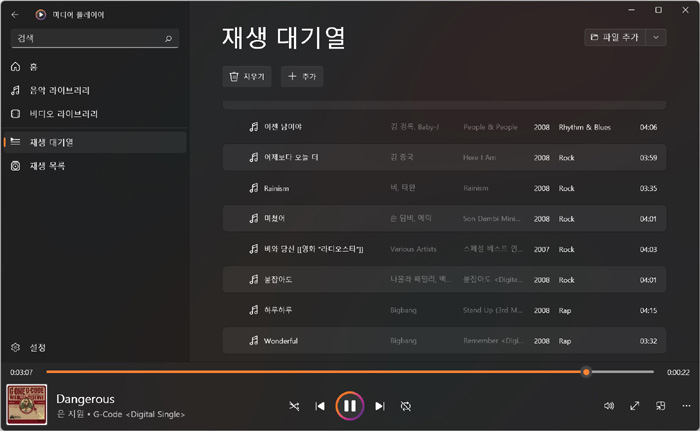Image resolution: width=700 pixels, height=431 pixels.
Task: Click the Media Player app logo
Action: 41,15
